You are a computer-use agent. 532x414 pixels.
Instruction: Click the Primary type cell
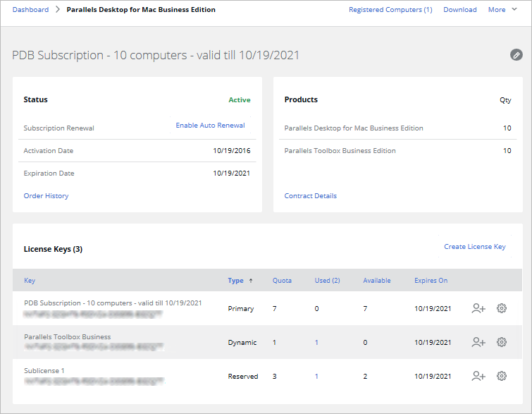pyautogui.click(x=240, y=309)
